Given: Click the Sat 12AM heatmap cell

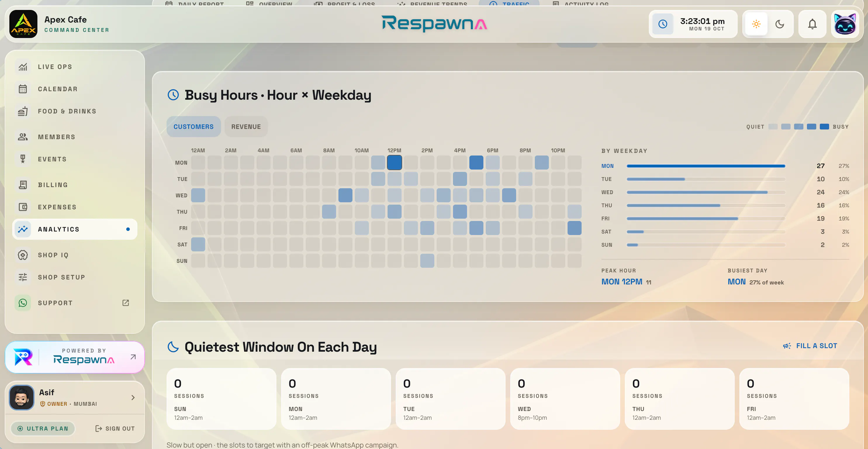Looking at the screenshot, I should [x=198, y=244].
